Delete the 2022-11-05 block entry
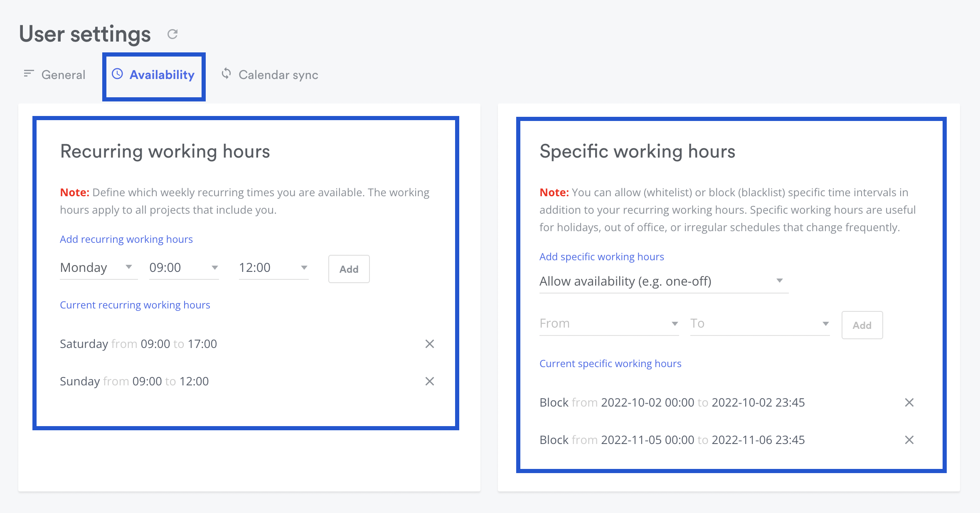The width and height of the screenshot is (980, 513). 909,440
